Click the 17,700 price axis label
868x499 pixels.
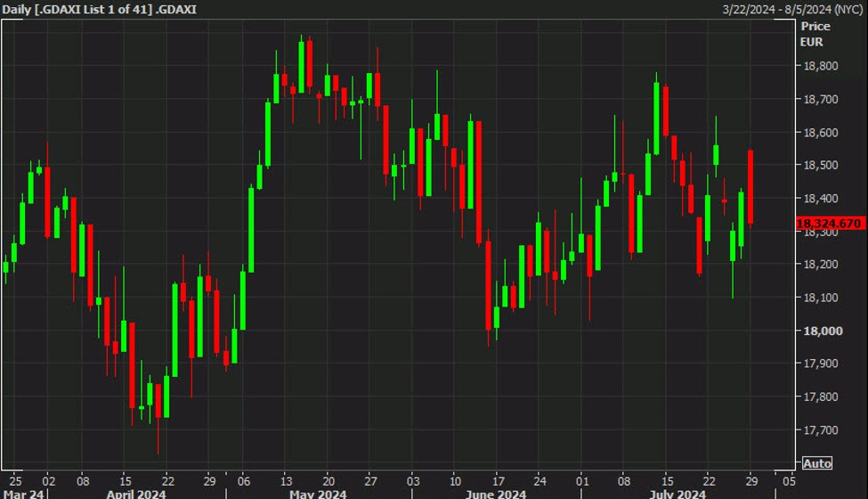(821, 429)
